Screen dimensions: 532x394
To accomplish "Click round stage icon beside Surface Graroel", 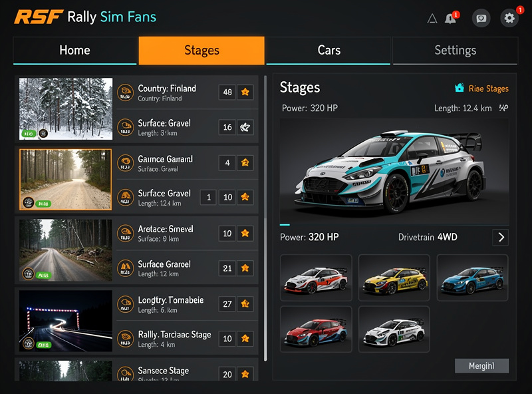I will click(x=126, y=268).
